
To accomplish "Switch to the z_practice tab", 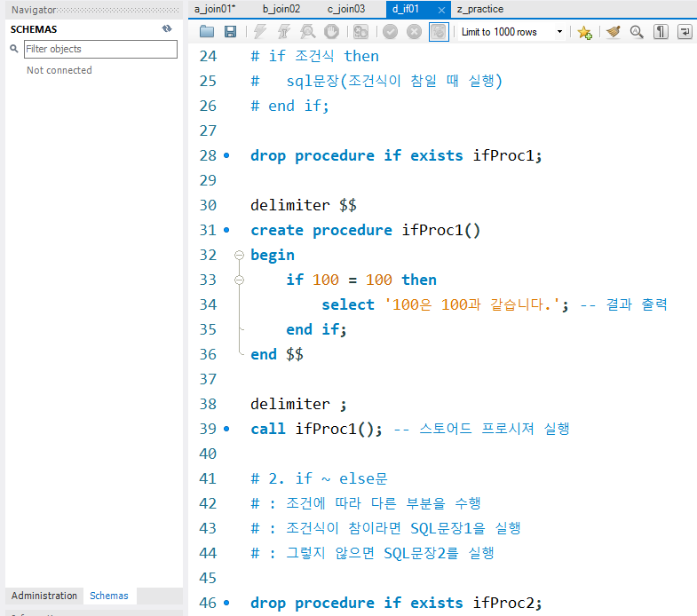I will (480, 9).
